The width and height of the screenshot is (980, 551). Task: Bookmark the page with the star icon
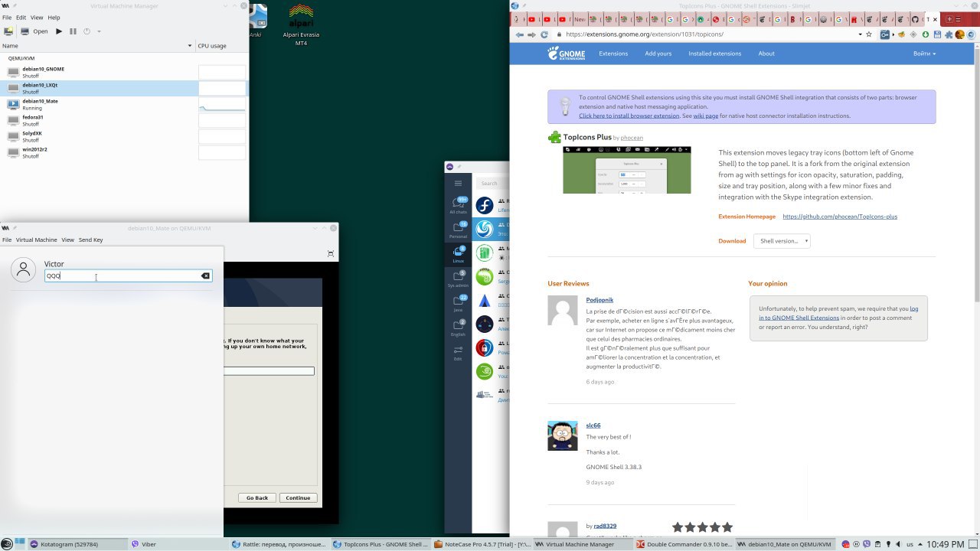click(x=869, y=34)
